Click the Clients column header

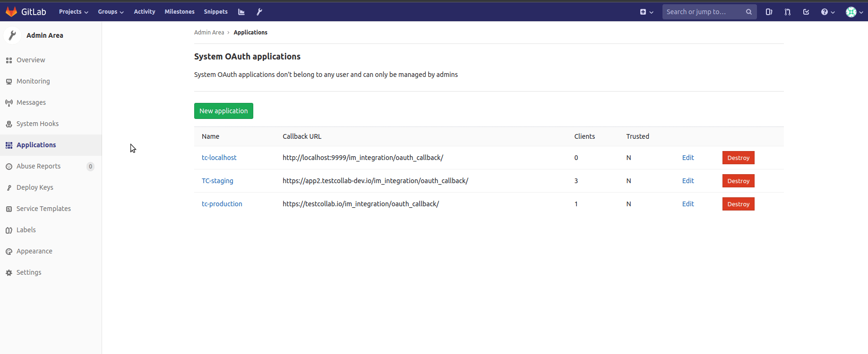[584, 136]
